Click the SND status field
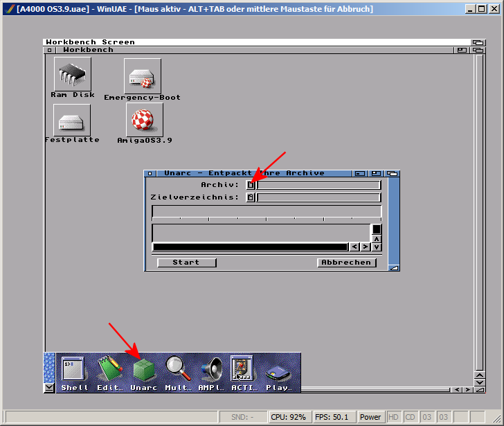 (243, 417)
